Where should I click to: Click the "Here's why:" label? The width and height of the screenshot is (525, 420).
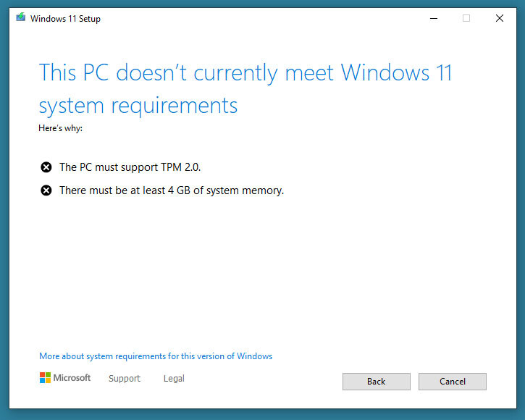[x=60, y=128]
